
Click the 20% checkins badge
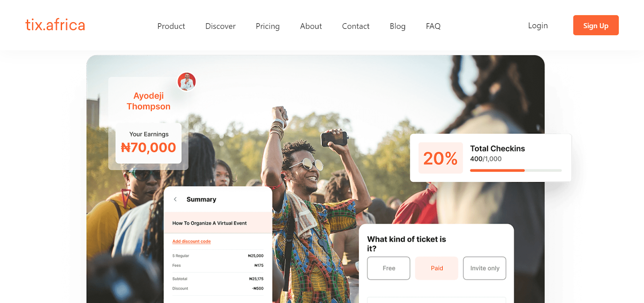tap(440, 158)
